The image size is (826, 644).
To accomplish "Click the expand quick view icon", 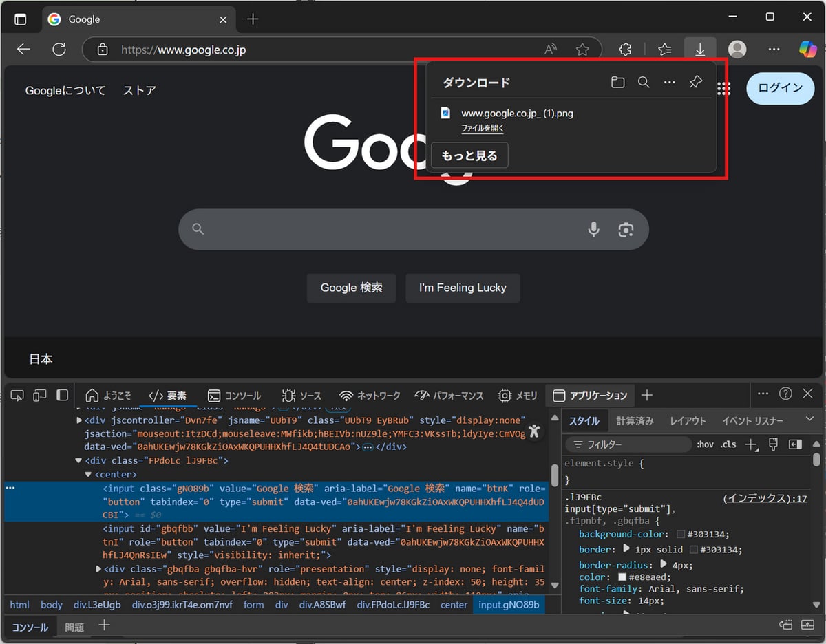I will [807, 625].
